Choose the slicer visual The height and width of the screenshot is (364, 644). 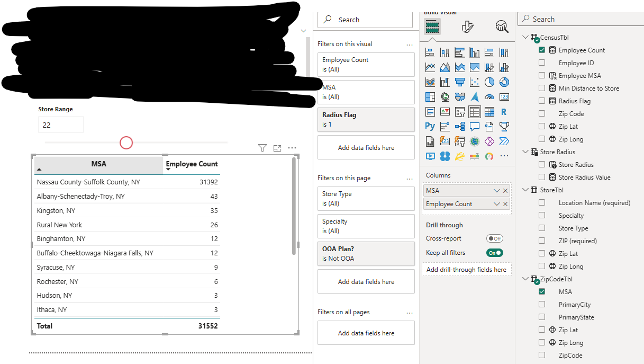pos(459,112)
